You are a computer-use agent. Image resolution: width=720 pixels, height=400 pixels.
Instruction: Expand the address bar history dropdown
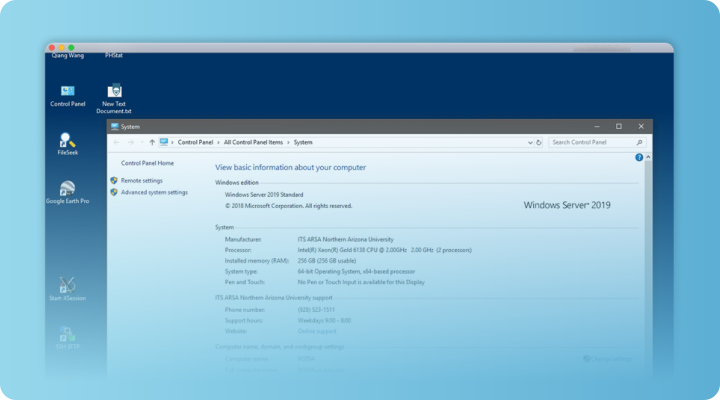click(x=530, y=142)
